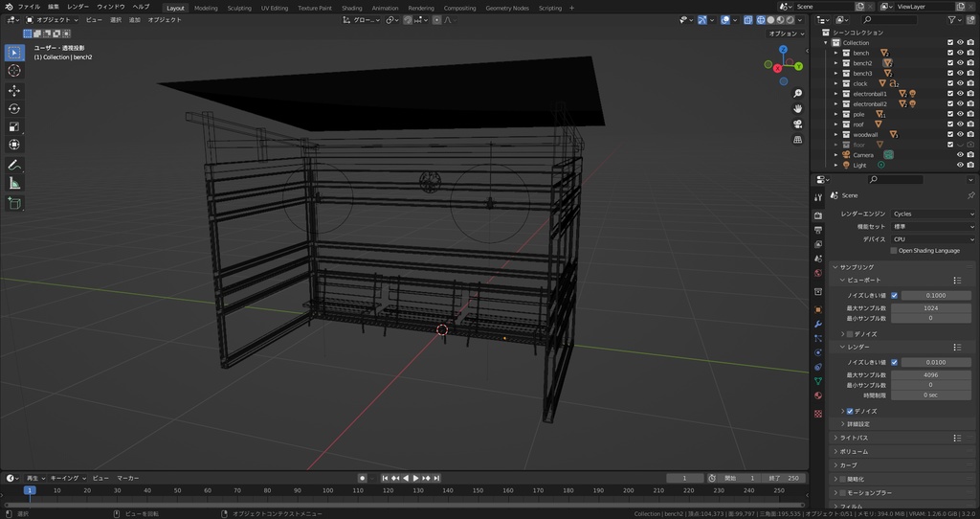This screenshot has height=519, width=980.
Task: Click the viewport zoom magnifier icon
Action: click(797, 93)
